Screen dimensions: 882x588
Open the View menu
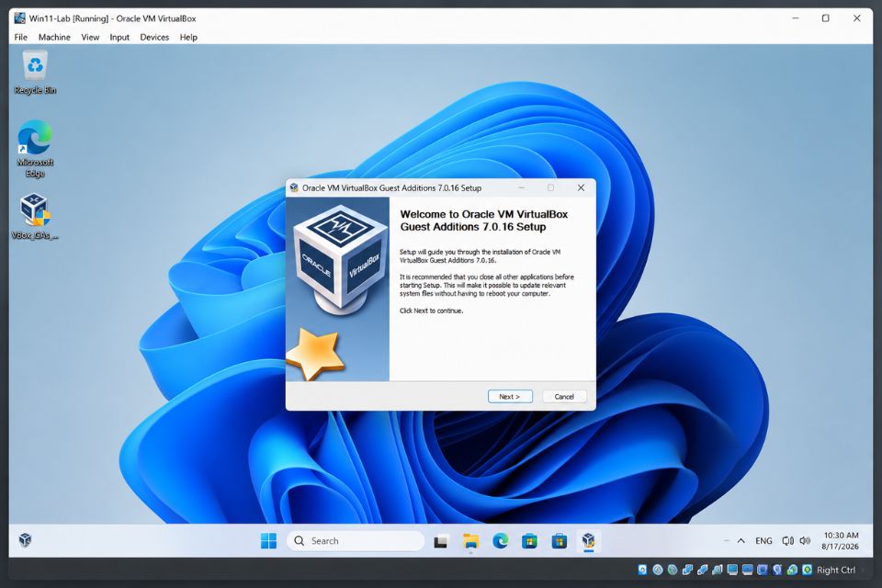[x=90, y=37]
